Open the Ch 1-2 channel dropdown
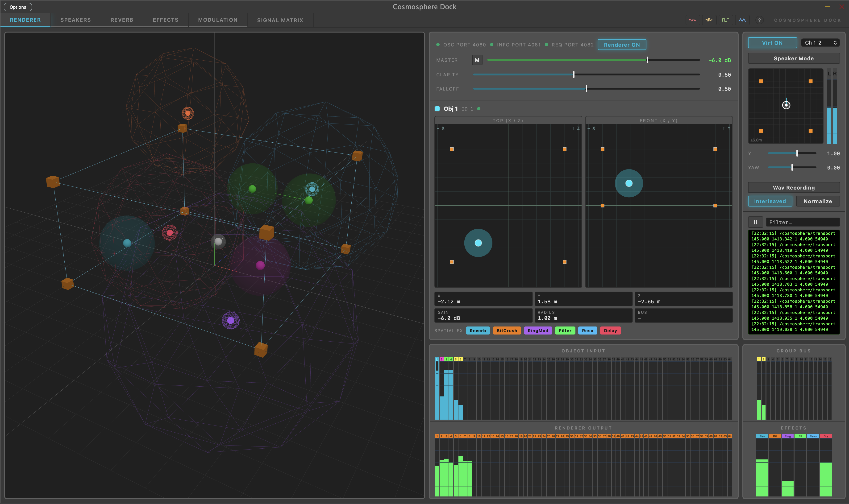Image resolution: width=849 pixels, height=504 pixels. coord(820,43)
